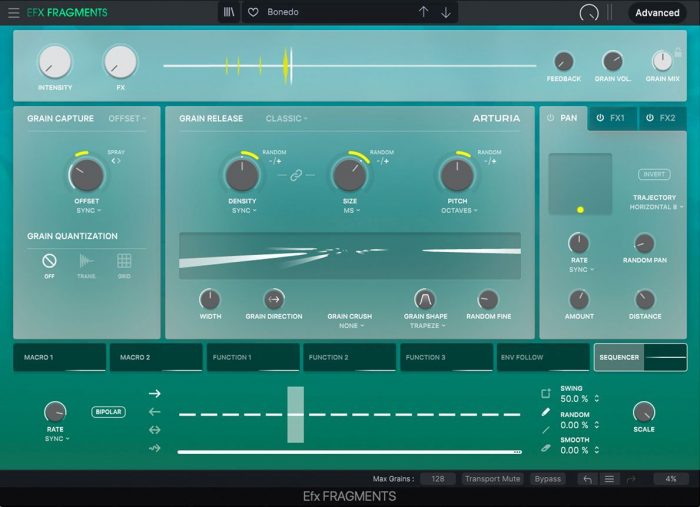Toggle the Bypass button

click(548, 479)
